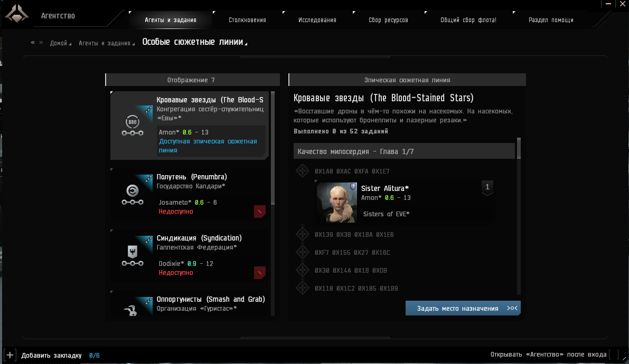Switch to the Исследования tab
Viewport: 629px width, 364px height.
click(317, 20)
